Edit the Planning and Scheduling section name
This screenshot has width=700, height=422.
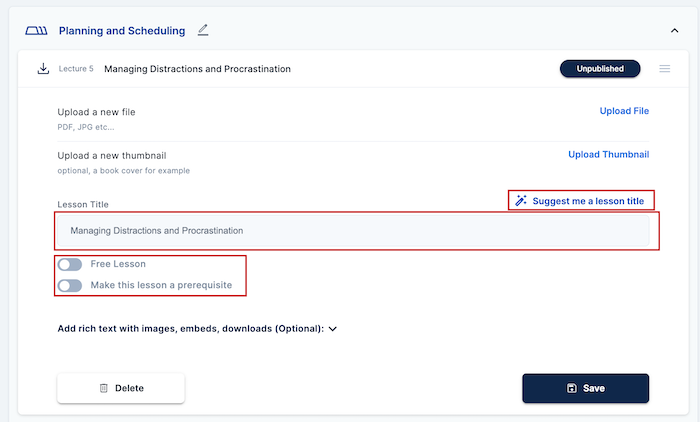tap(203, 30)
